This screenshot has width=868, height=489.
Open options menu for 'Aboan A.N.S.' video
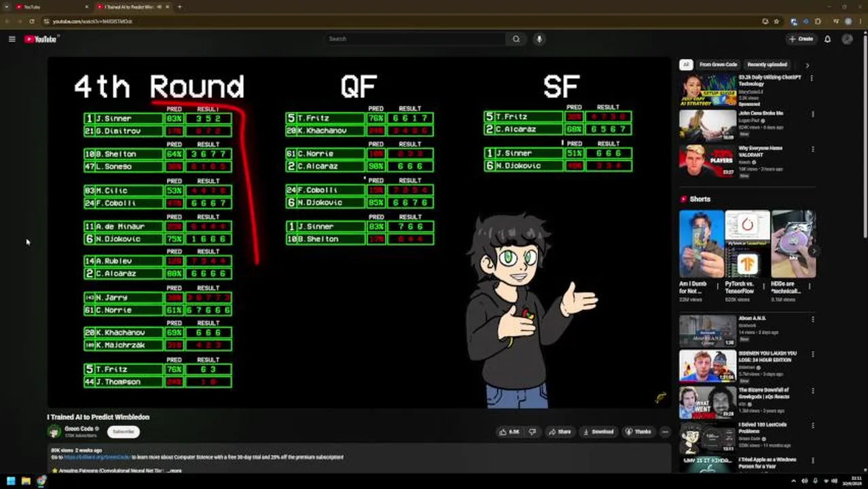tap(812, 319)
